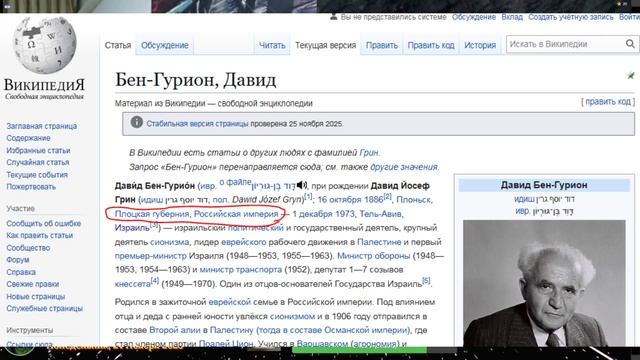Click the top Обсуждение user link
Image resolution: width=640 pixels, height=360 pixels.
[x=474, y=17]
